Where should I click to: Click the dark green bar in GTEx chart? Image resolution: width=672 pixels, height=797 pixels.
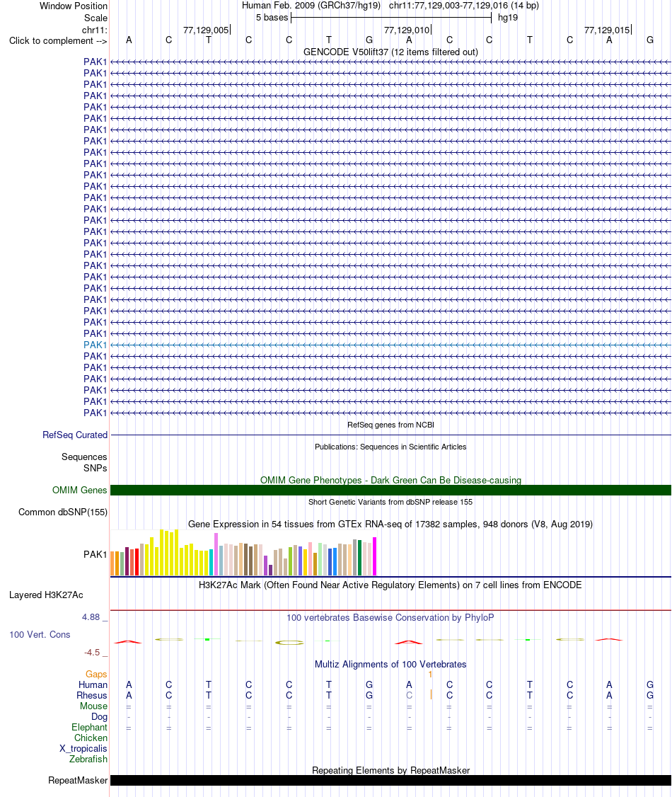(360, 558)
